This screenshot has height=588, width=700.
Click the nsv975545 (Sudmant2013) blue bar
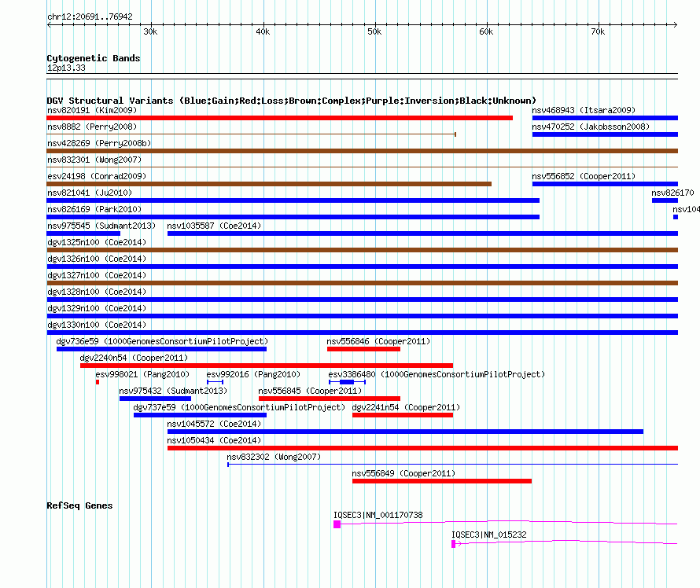coord(83,233)
